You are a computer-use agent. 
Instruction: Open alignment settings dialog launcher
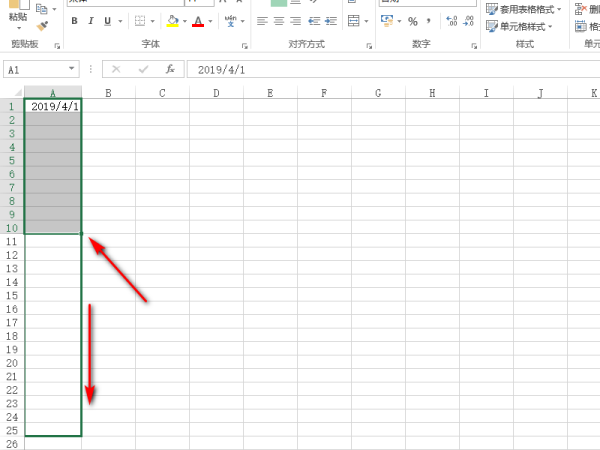click(x=369, y=46)
